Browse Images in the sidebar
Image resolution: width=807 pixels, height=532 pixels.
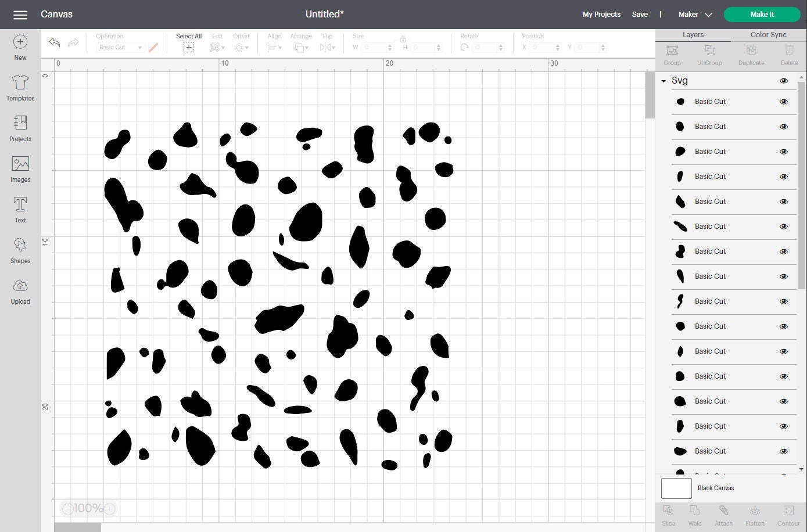[20, 169]
